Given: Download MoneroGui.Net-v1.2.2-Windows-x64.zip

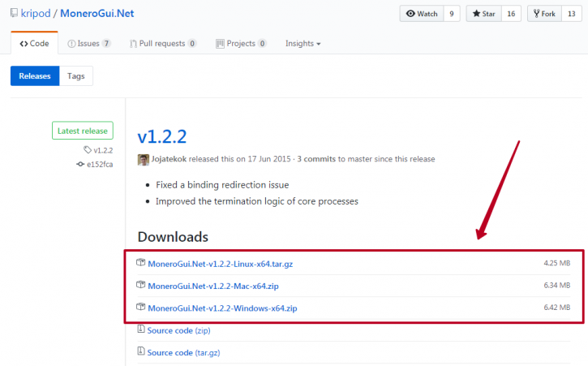Looking at the screenshot, I should pyautogui.click(x=222, y=308).
